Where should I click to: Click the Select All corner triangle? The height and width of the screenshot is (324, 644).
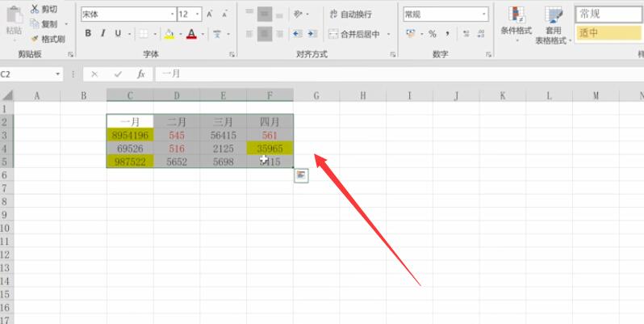point(7,95)
